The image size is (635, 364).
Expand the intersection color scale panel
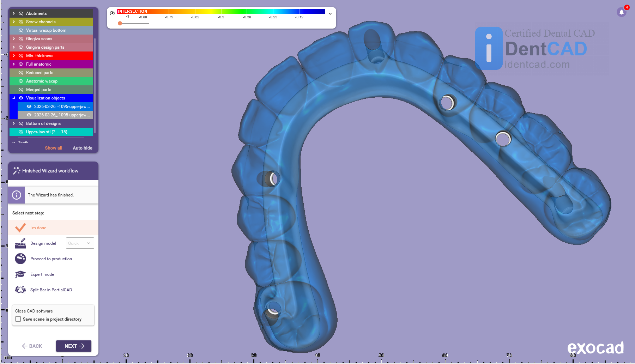point(330,14)
